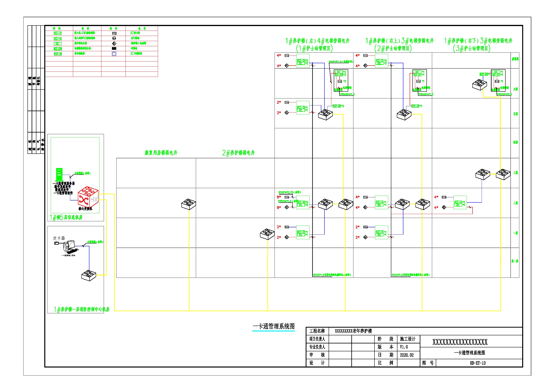Select the DC symbol in the legend table
The width and height of the screenshot is (555, 392).
(58, 44)
